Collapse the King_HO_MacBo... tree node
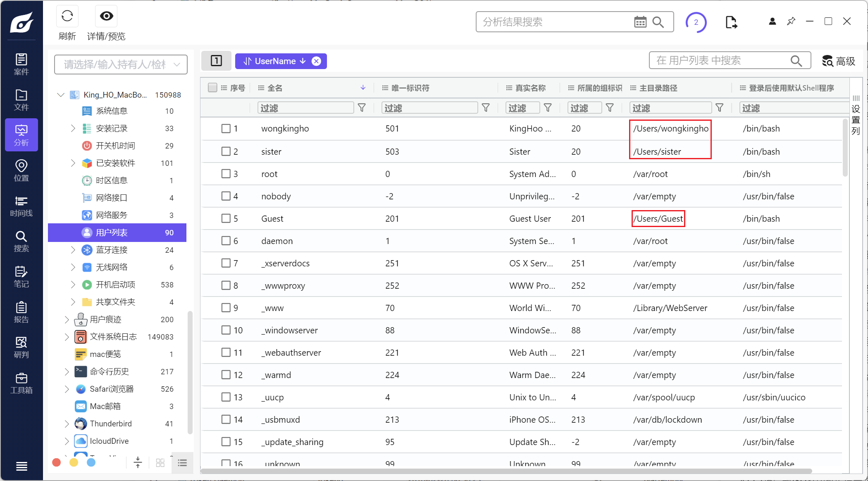Screen dimensions: 868x481 [x=61, y=95]
